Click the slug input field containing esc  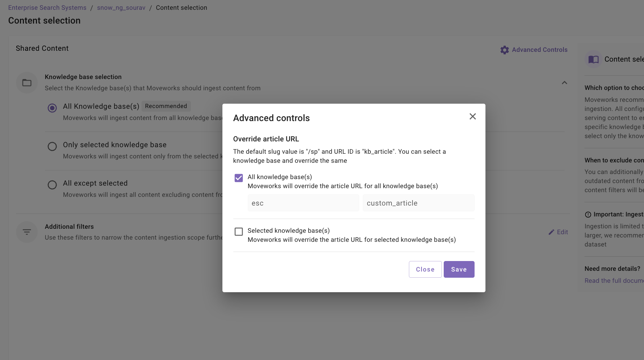(303, 203)
